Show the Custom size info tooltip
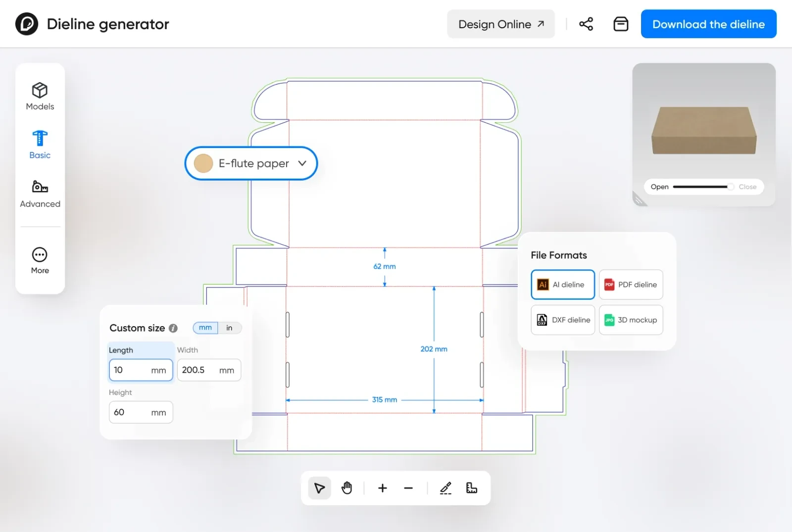 [173, 328]
